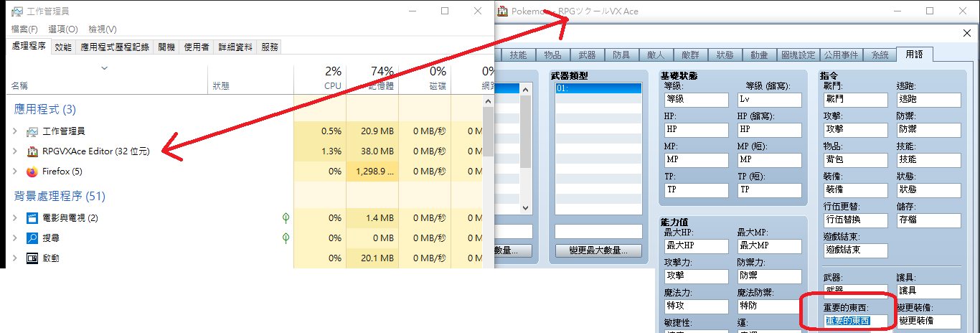Viewport: 980px width, 333px height.
Task: Open the 防具 database tab
Action: (621, 55)
